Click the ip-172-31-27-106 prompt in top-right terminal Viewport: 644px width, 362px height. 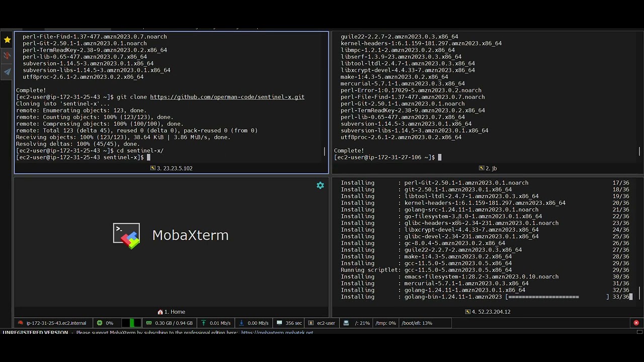[384, 157]
